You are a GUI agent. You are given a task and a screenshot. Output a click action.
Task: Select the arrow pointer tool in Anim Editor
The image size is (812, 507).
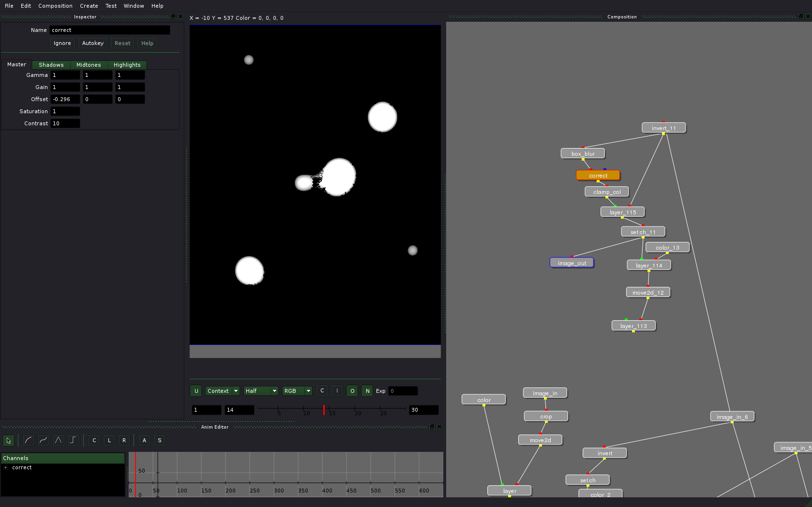pos(8,440)
